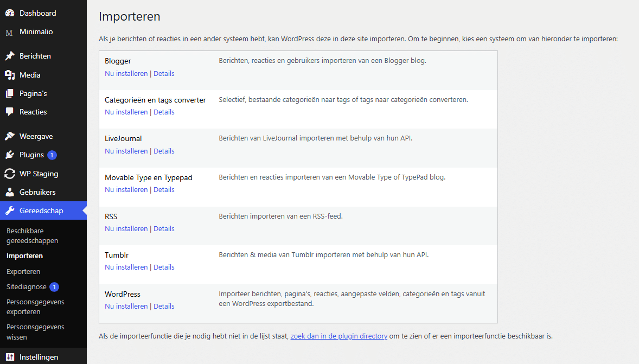Install the Blogger importer now
The width and height of the screenshot is (639, 364).
click(126, 73)
